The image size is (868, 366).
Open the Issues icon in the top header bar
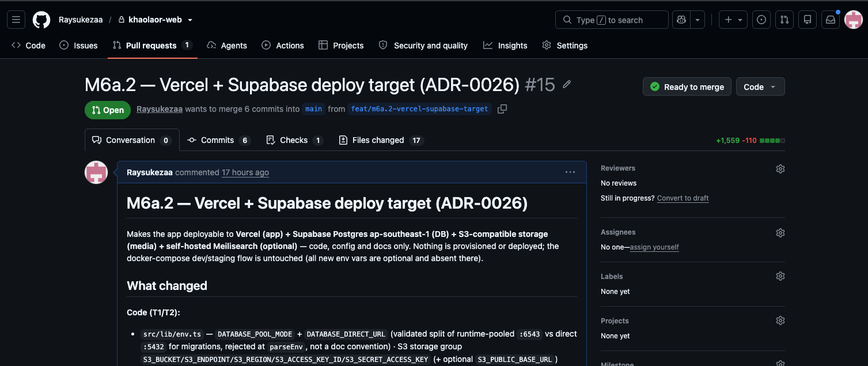point(761,20)
